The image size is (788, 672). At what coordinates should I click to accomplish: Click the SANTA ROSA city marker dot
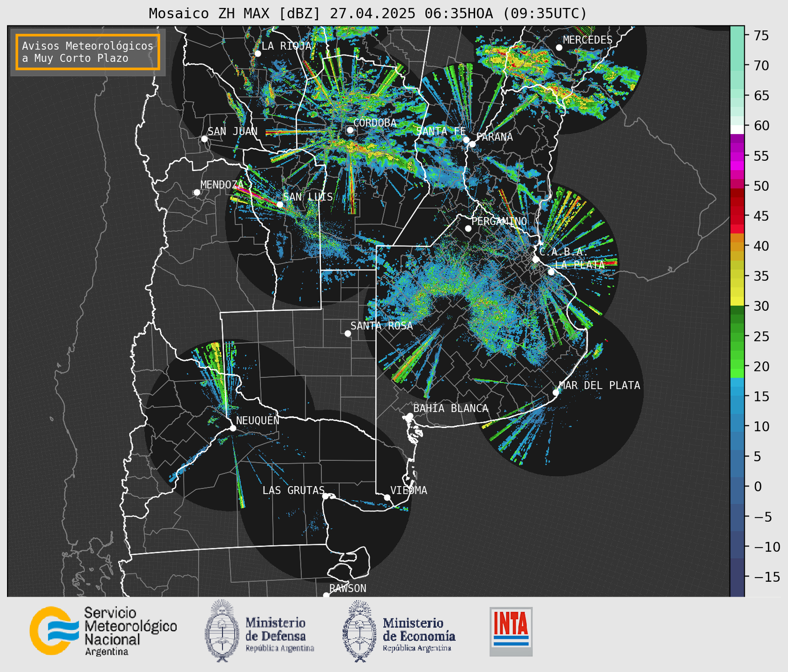pyautogui.click(x=348, y=333)
